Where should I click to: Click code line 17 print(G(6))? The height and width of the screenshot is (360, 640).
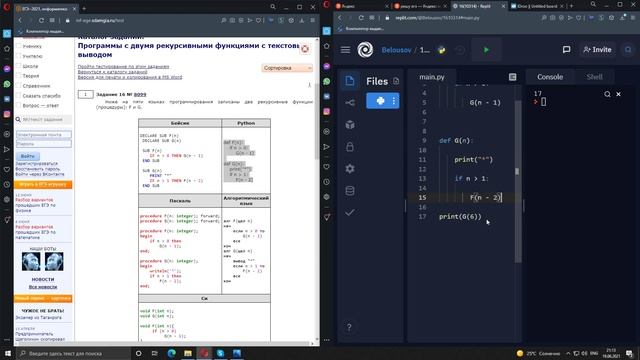tap(460, 216)
